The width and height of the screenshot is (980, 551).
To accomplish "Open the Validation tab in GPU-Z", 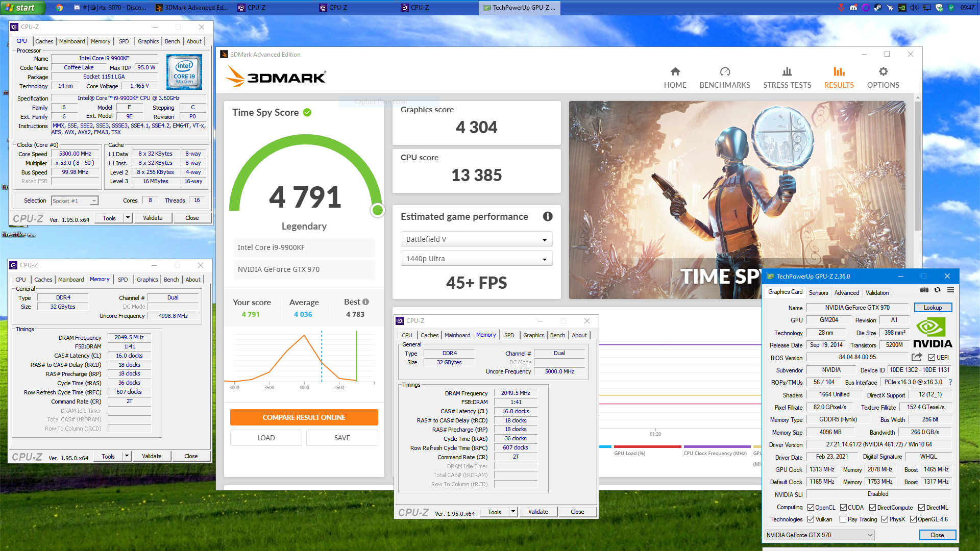I will pyautogui.click(x=877, y=293).
